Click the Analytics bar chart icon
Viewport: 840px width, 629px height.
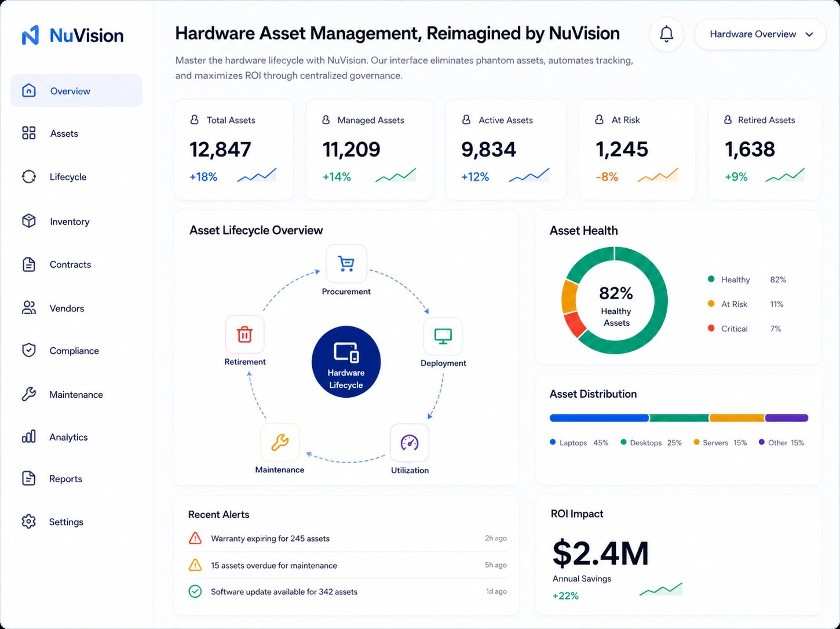pyautogui.click(x=29, y=437)
